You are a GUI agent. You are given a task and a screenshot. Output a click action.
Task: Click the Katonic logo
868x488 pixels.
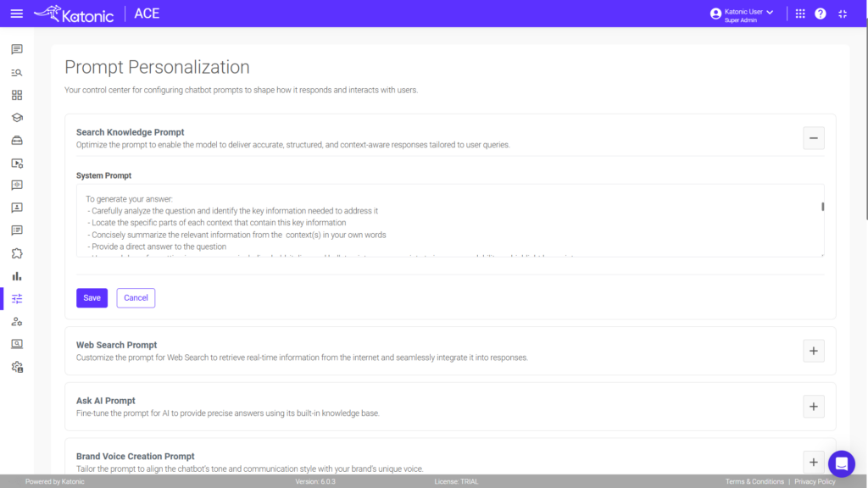[74, 14]
